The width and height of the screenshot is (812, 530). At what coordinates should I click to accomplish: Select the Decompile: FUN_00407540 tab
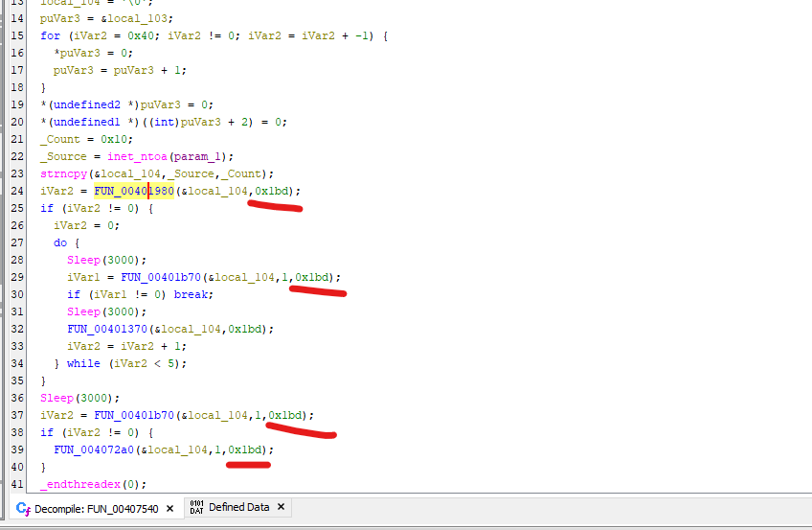click(x=98, y=508)
